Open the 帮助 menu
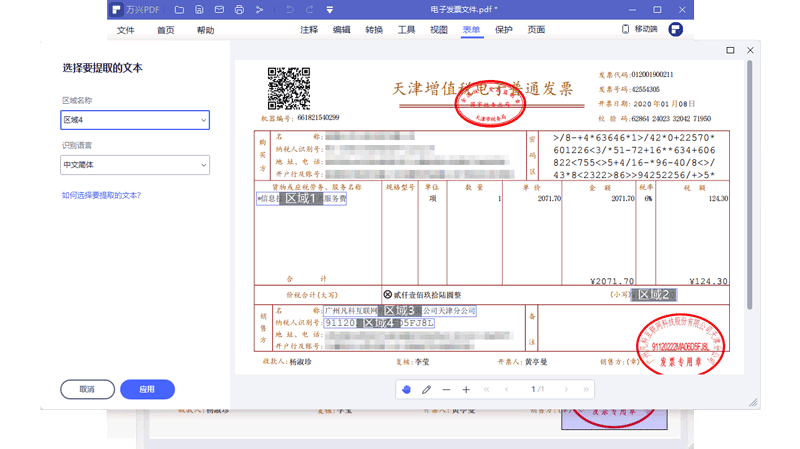This screenshot has height=449, width=800. tap(206, 30)
